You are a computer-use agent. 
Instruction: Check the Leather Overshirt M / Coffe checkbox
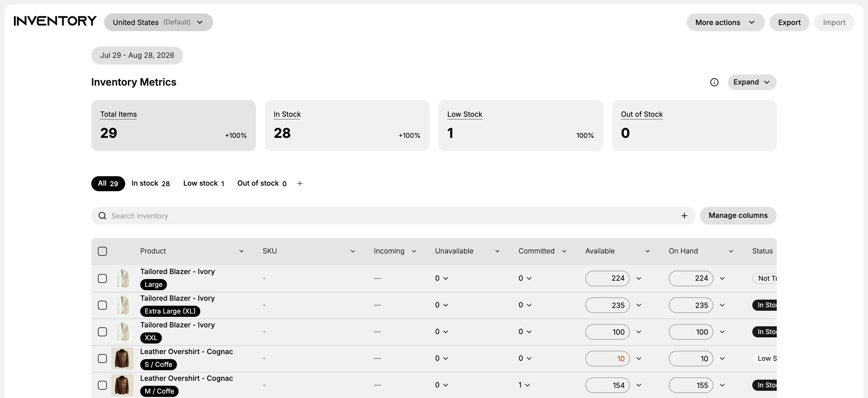point(102,385)
